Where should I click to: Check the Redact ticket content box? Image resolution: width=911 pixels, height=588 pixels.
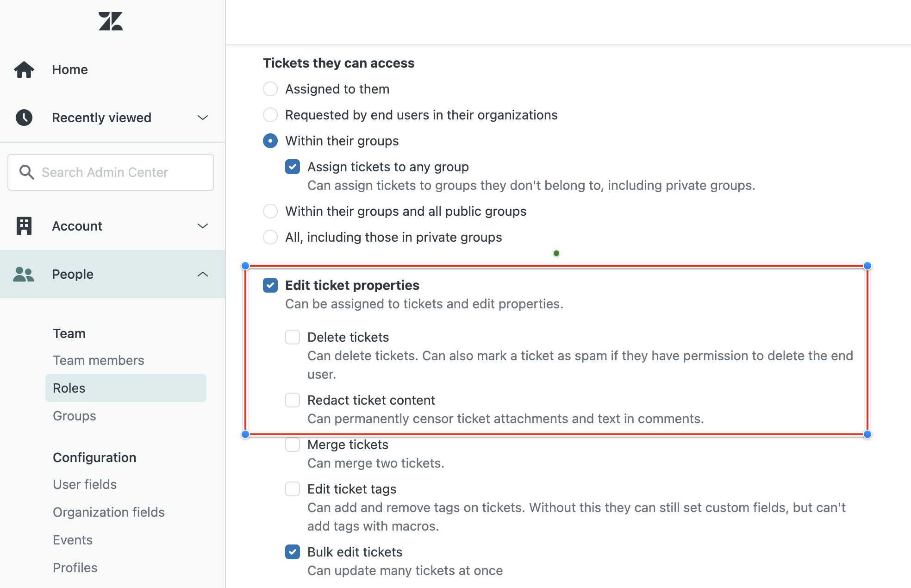[x=293, y=400]
